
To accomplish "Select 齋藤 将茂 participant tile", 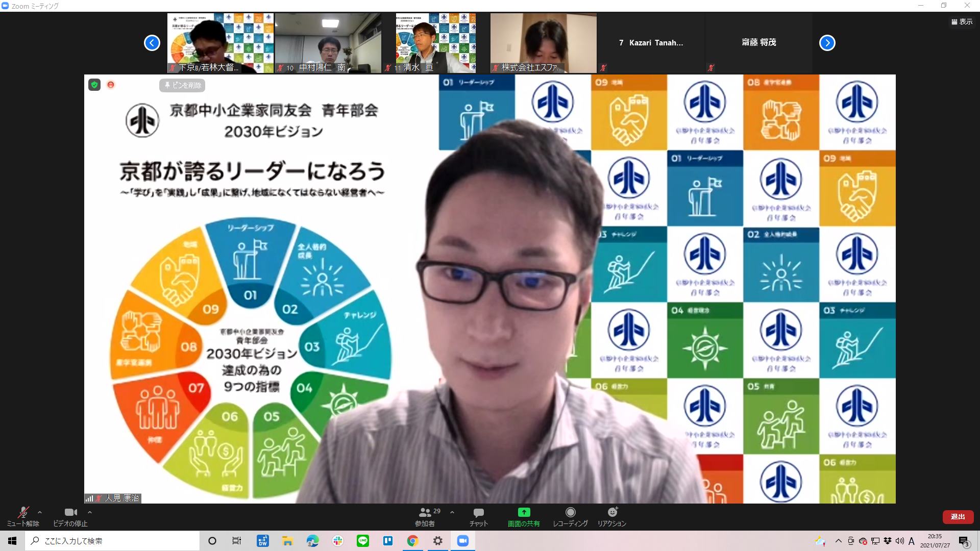I will click(x=759, y=43).
